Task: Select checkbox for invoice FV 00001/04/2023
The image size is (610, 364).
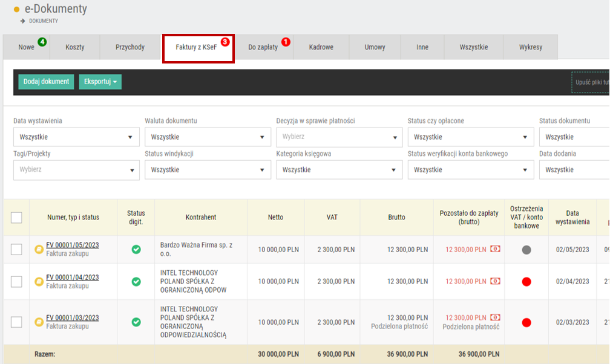Action: pyautogui.click(x=16, y=282)
